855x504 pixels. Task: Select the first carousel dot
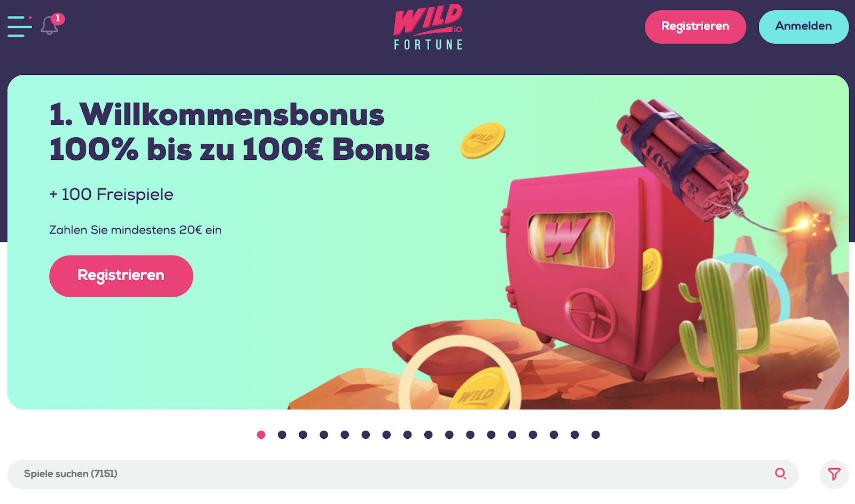click(261, 435)
